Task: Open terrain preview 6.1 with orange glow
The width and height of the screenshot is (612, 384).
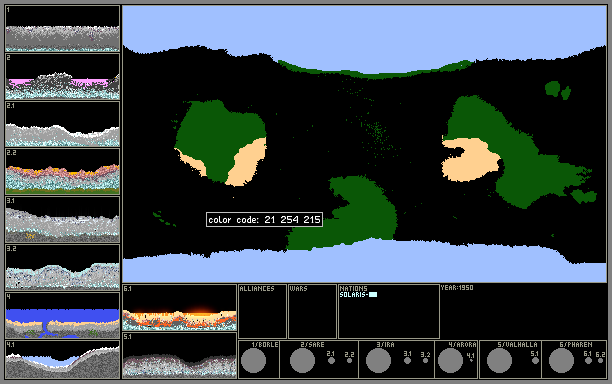Action: point(180,308)
